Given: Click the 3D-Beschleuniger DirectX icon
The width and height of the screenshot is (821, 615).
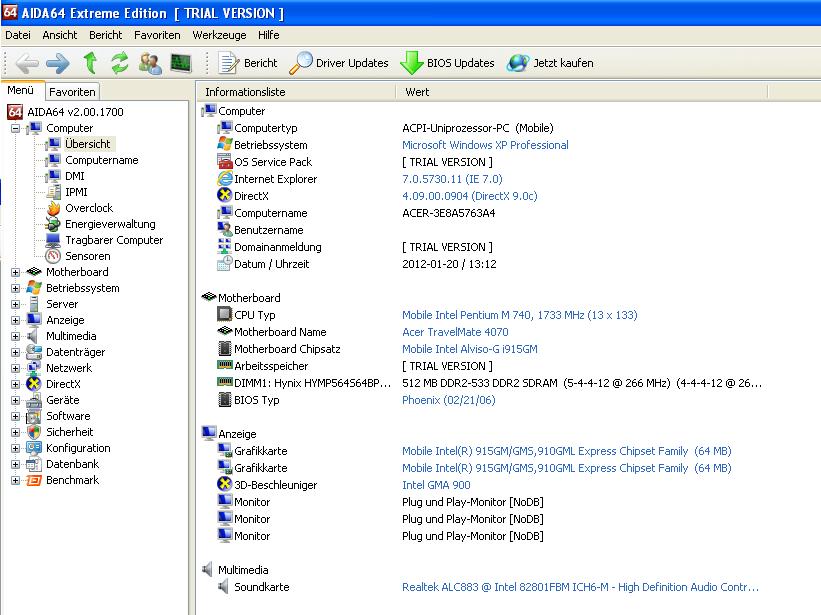Looking at the screenshot, I should coord(225,484).
